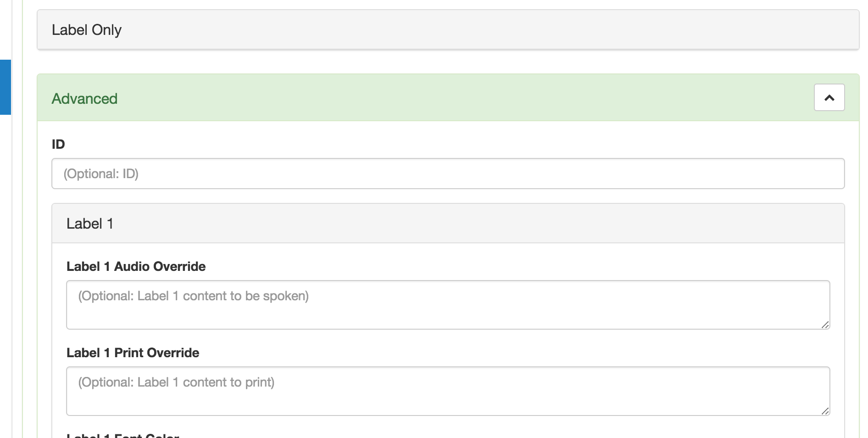Click the up-arrow chevron icon

click(829, 98)
